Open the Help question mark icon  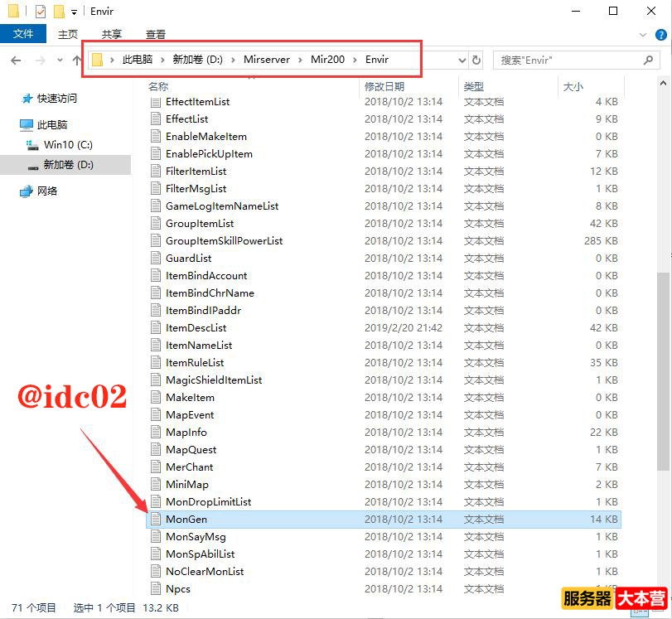(x=661, y=35)
